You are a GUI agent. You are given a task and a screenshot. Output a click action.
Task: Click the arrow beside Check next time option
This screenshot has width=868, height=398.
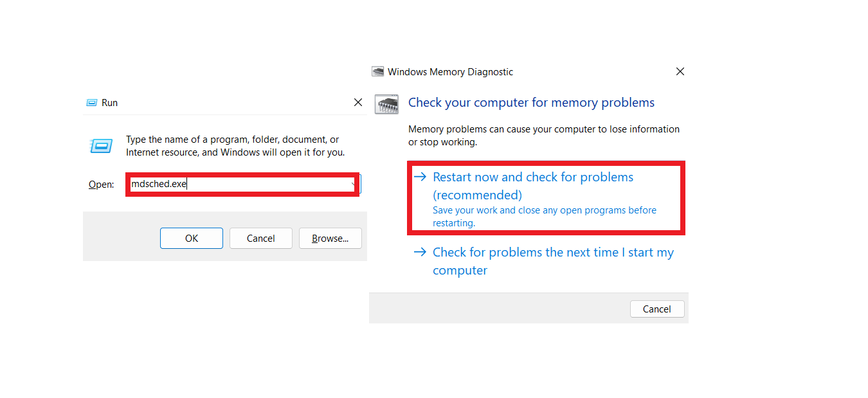(420, 252)
